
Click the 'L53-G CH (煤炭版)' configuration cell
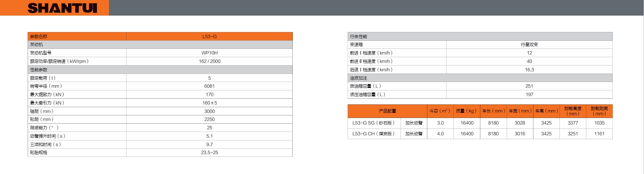point(374,134)
